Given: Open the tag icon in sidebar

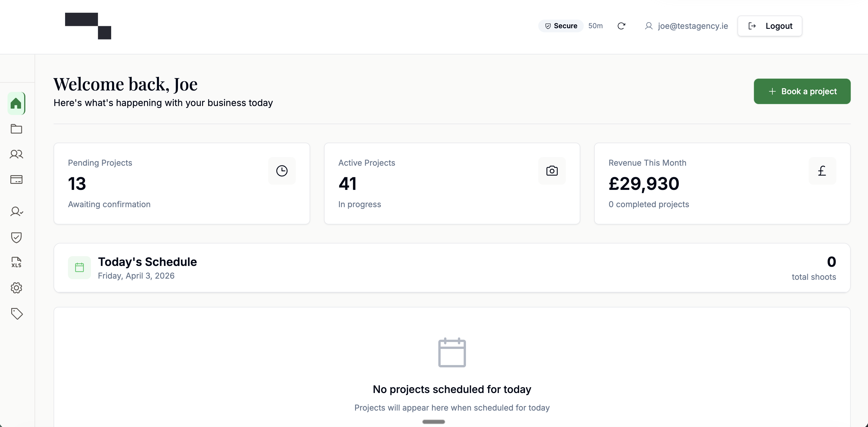Looking at the screenshot, I should click(x=16, y=313).
